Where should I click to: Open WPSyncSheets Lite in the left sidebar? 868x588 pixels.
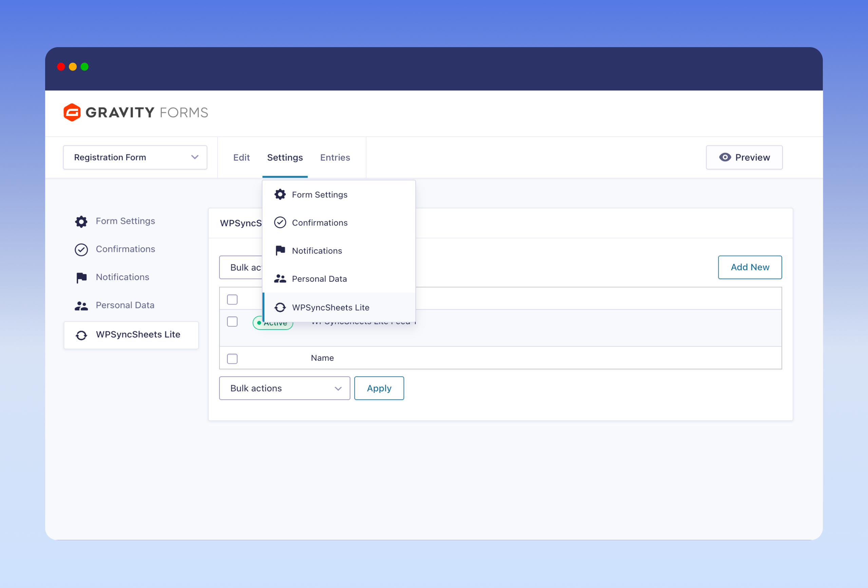131,335
